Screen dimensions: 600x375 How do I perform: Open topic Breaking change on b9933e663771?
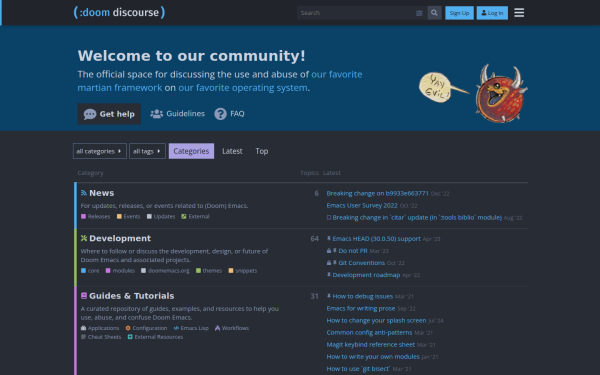(377, 193)
